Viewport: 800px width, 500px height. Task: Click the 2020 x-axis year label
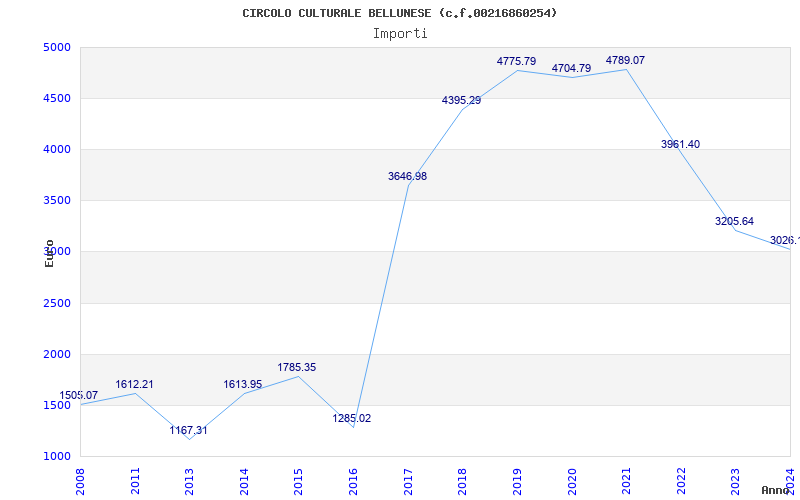tap(571, 481)
